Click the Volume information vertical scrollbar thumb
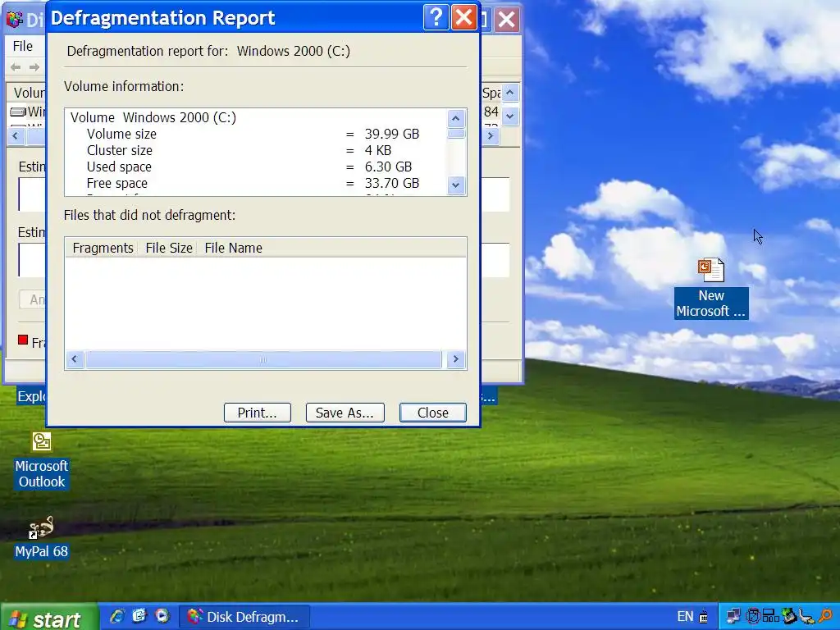840x630 pixels. pos(456,134)
